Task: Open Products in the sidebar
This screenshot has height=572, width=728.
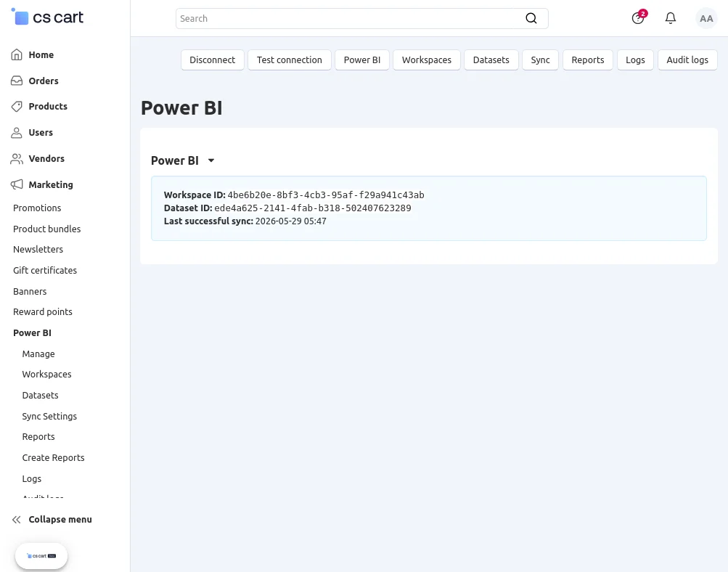Action: click(48, 106)
